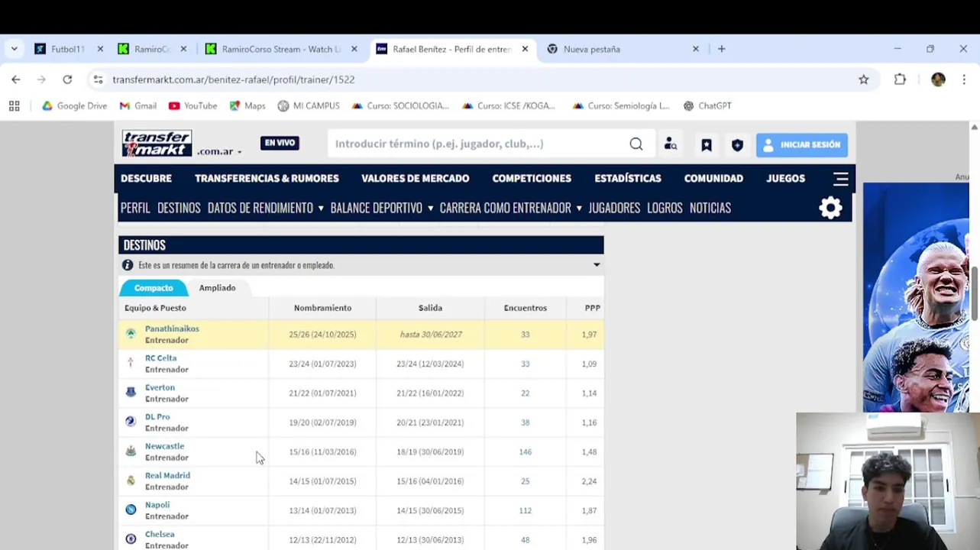Image resolution: width=980 pixels, height=550 pixels.
Task: Click the Napoli club crest
Action: [x=131, y=510]
